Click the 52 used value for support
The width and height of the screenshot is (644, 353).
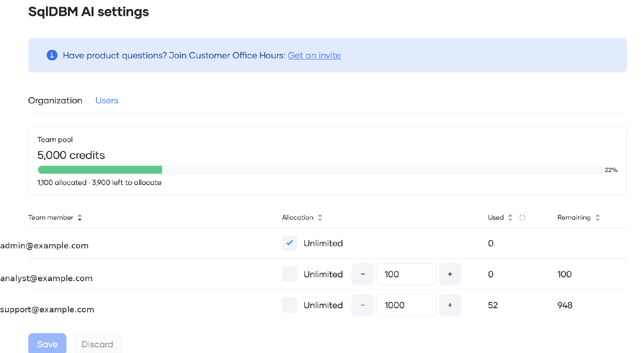click(x=493, y=305)
